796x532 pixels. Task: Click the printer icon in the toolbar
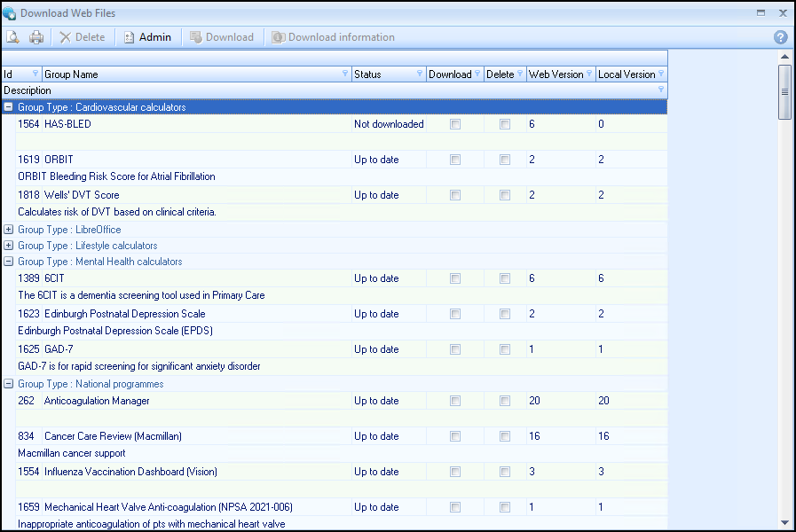(36, 37)
